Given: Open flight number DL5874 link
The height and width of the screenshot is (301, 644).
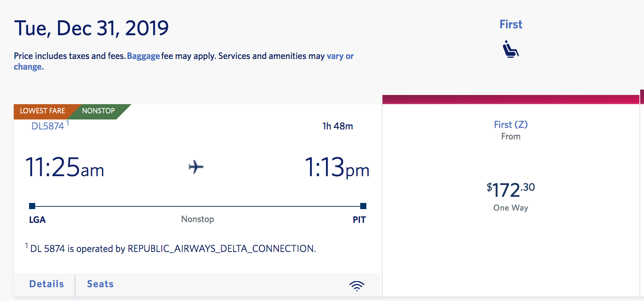Looking at the screenshot, I should (48, 126).
